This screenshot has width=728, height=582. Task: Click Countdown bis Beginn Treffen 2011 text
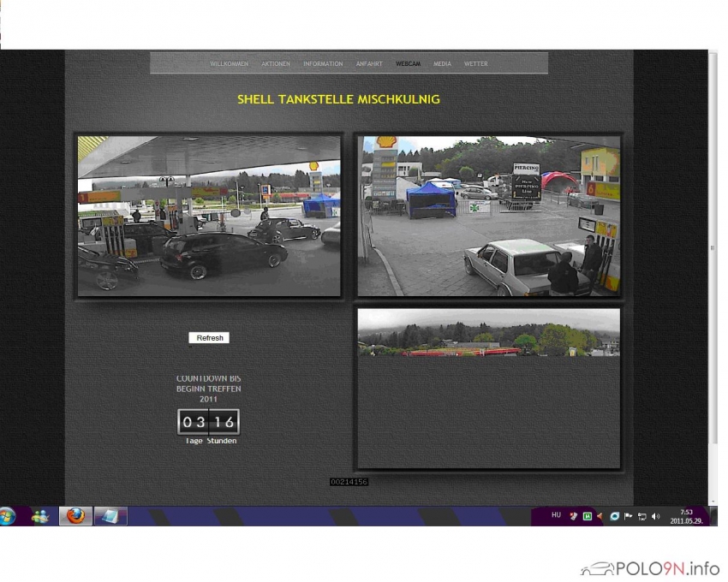pos(208,389)
